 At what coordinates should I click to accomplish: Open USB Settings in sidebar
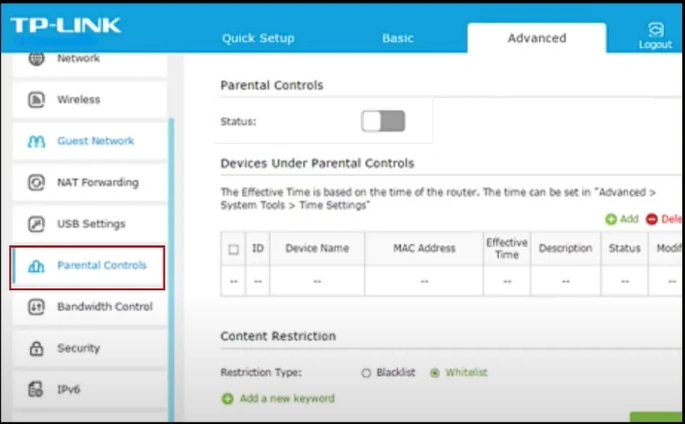coord(90,224)
